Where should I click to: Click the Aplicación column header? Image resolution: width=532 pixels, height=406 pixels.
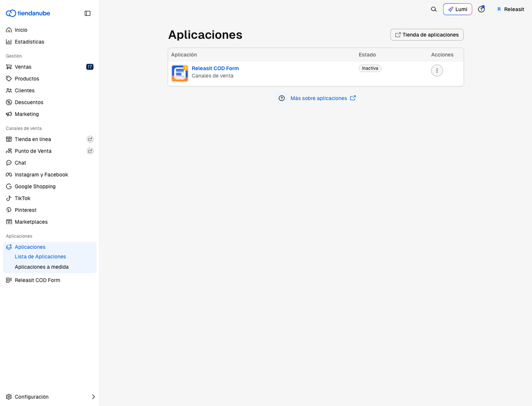[x=184, y=55]
